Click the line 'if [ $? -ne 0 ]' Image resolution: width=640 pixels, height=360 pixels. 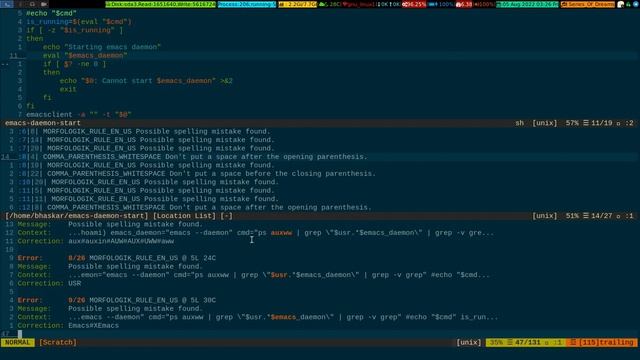click(x=75, y=64)
